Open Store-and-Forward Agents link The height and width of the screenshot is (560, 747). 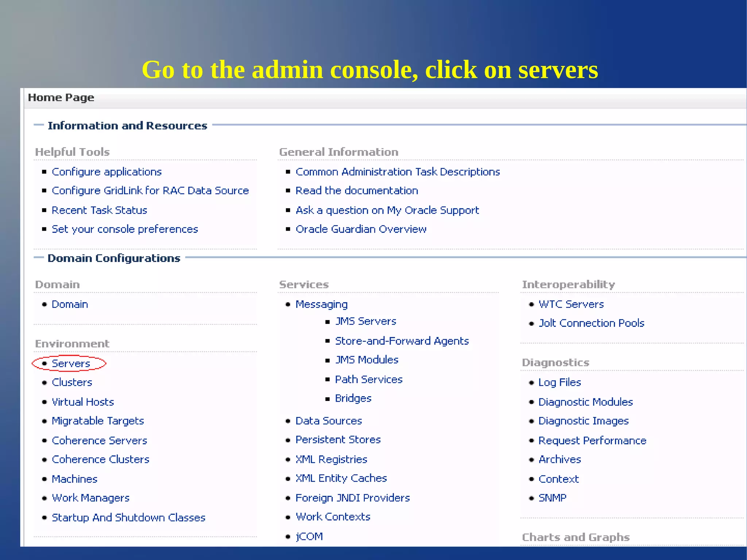coord(402,341)
